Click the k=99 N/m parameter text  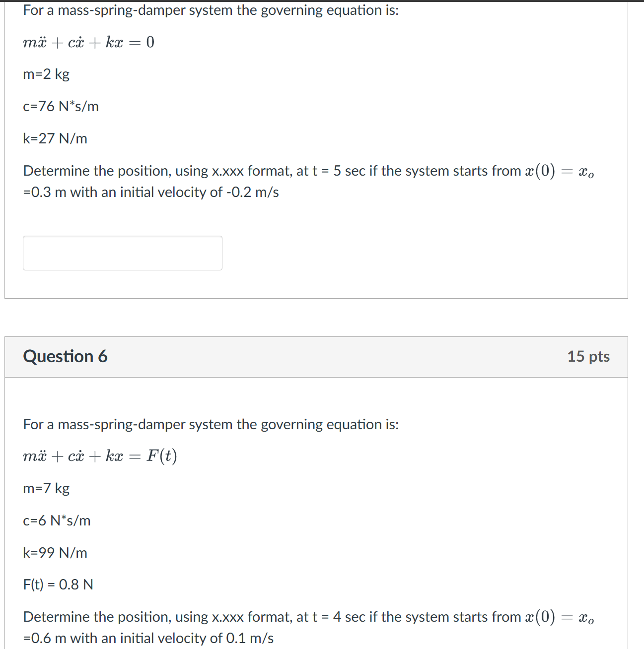pos(55,553)
